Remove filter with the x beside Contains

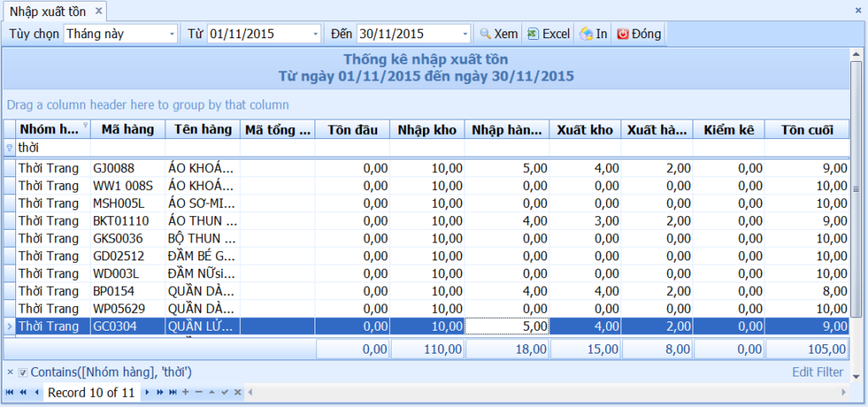click(10, 373)
